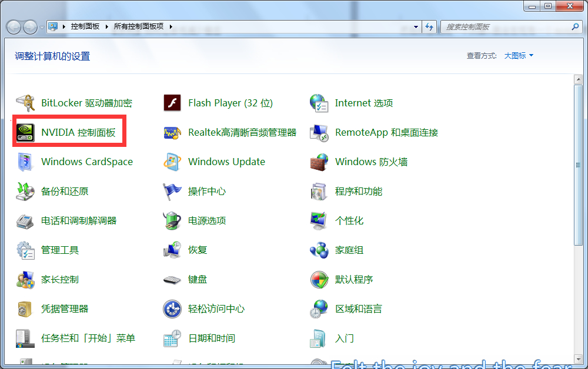Open the BitLocker 驱动器加密 text link
588x369 pixels.
click(86, 103)
